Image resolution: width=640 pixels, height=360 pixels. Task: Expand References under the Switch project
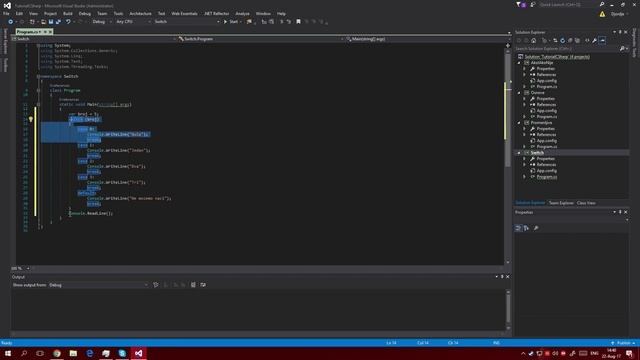[524, 164]
